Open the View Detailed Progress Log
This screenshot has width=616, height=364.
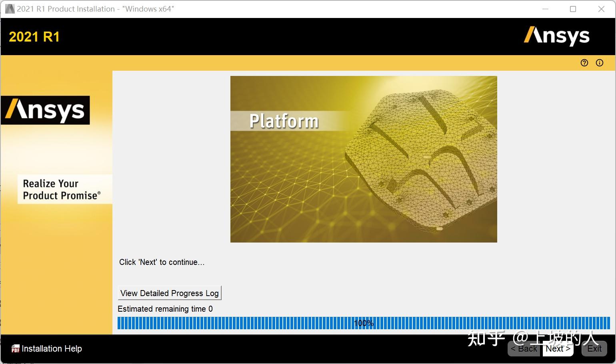(x=170, y=293)
